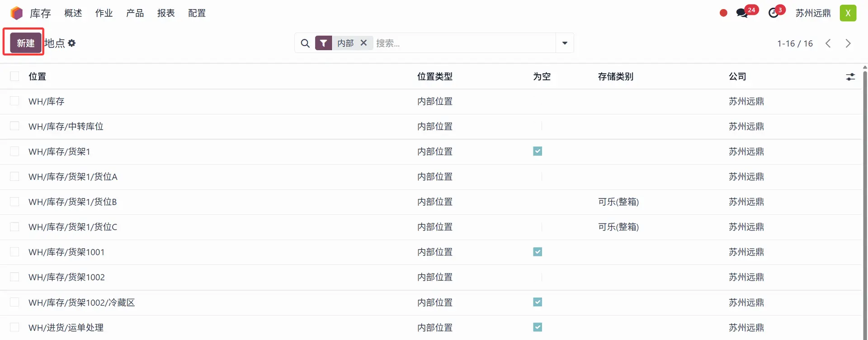
Task: Remove the 内部 filter tag
Action: click(363, 43)
